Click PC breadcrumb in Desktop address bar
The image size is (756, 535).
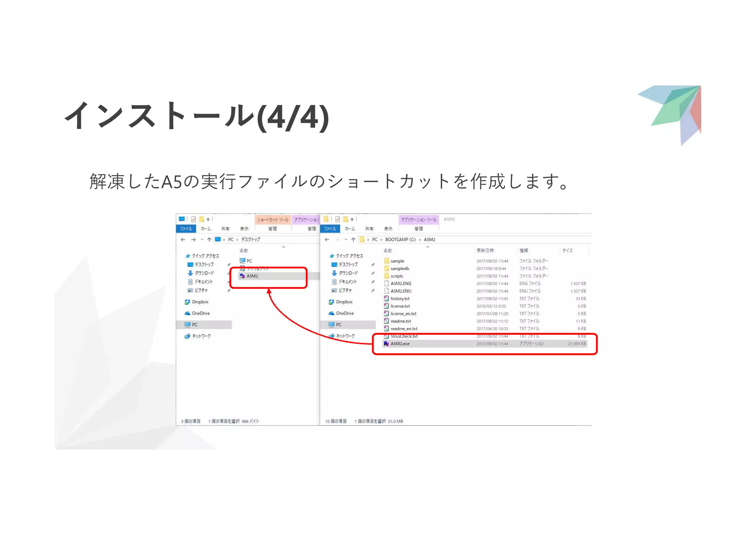[231, 239]
